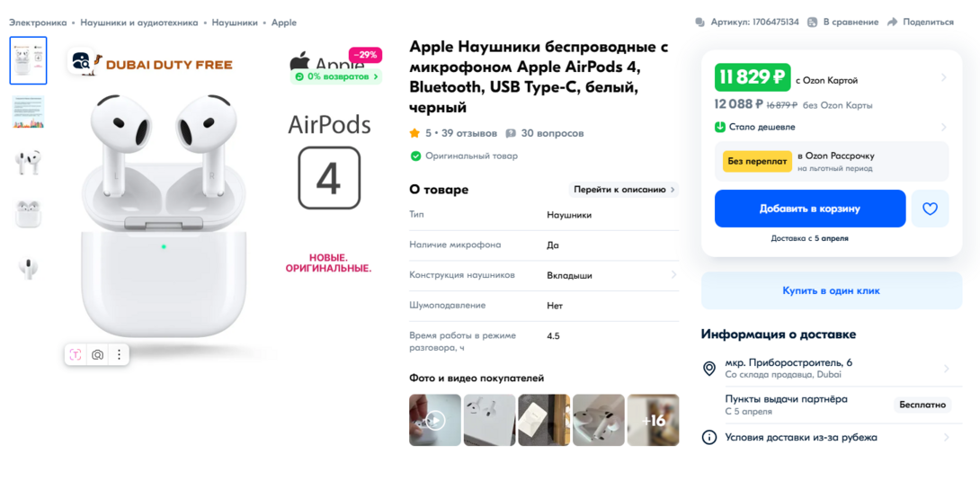Click the info icon for Условия доставки
980x481 pixels.
click(x=708, y=437)
